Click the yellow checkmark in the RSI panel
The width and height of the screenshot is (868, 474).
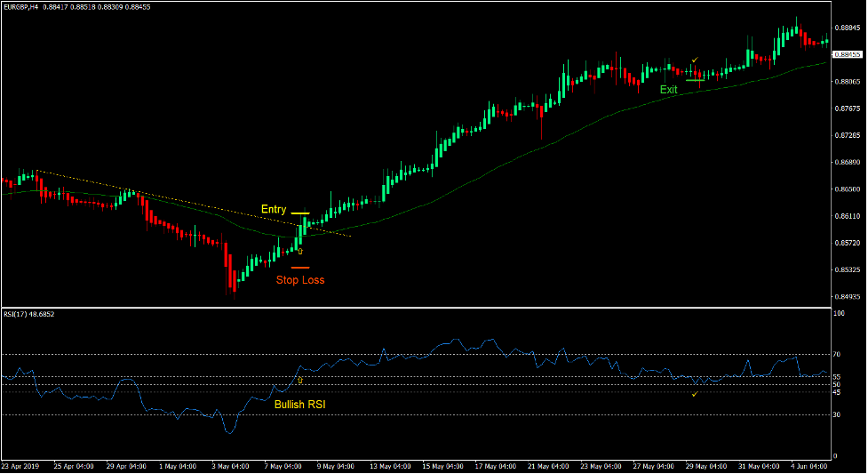click(694, 393)
